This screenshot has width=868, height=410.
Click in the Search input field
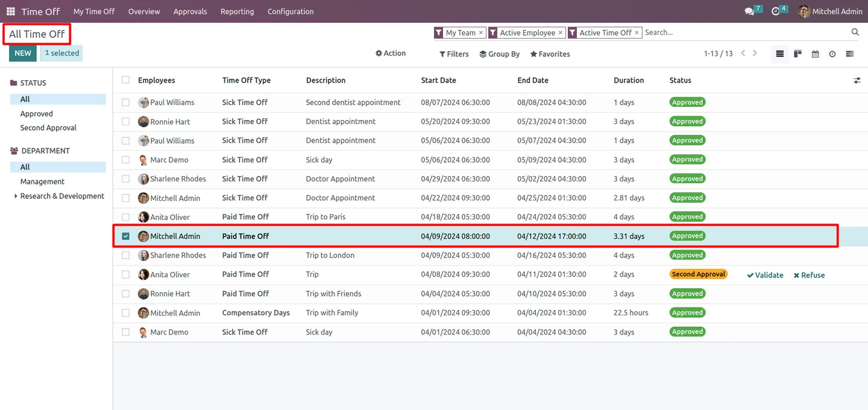[x=746, y=33]
